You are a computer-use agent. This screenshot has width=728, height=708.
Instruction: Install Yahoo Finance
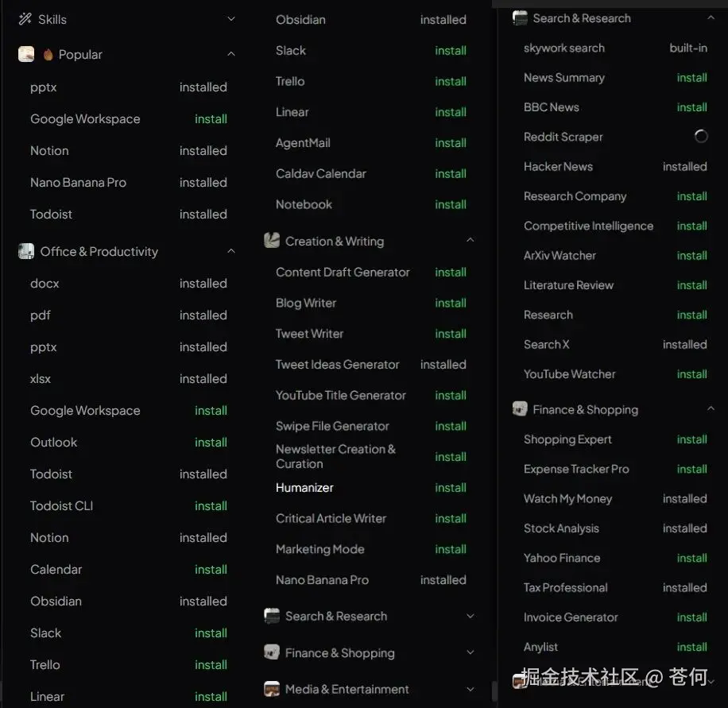[691, 558]
